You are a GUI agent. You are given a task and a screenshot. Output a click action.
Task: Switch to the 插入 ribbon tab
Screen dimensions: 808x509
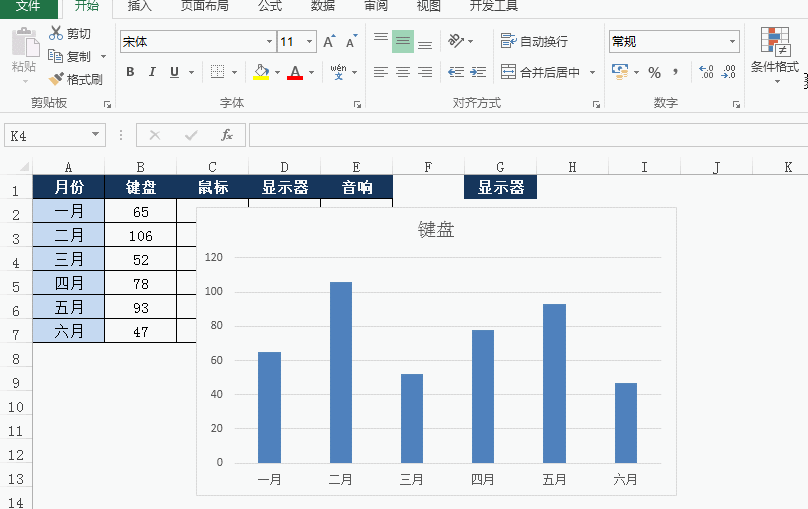click(140, 6)
